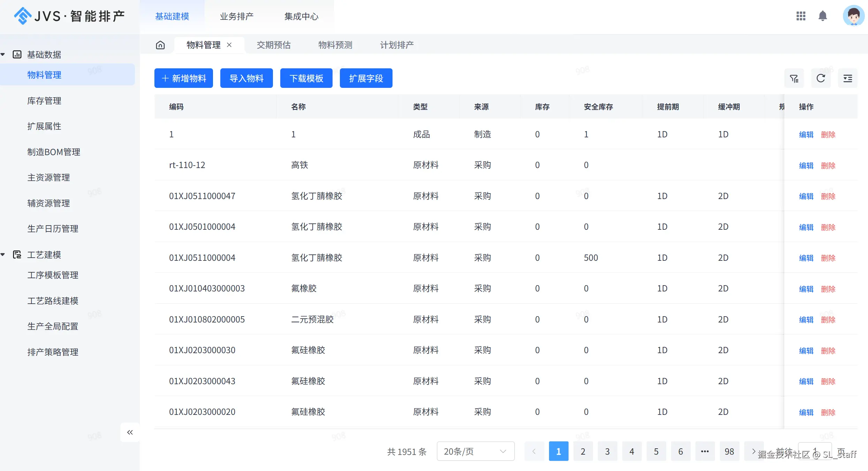Collapse the sidebar with double-chevron
The width and height of the screenshot is (868, 471).
point(130,432)
